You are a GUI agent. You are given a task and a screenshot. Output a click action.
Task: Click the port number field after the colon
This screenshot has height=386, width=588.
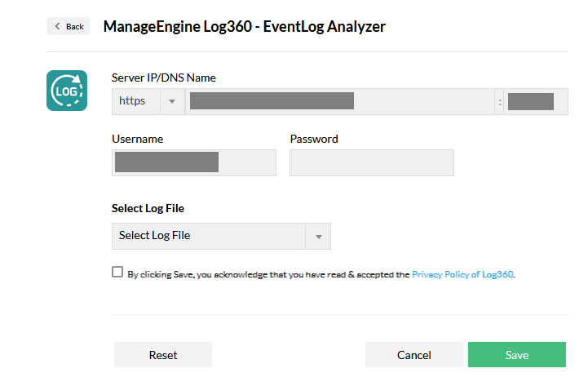(x=534, y=101)
